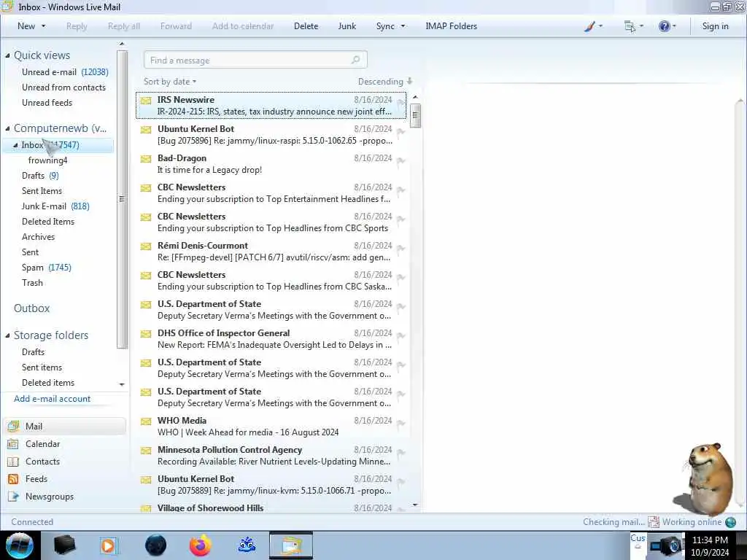
Task: Click the blue bug-shaped taskbar icon
Action: (247, 545)
